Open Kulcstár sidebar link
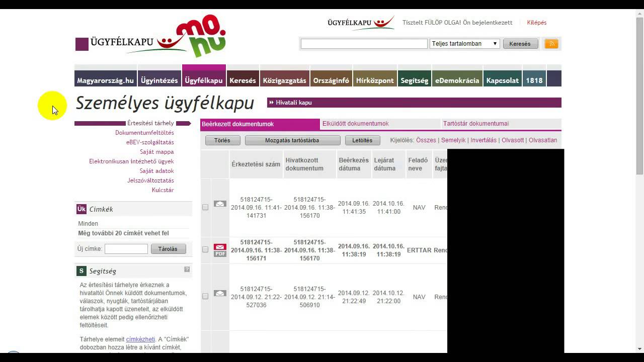This screenshot has width=644, height=362. [x=163, y=190]
